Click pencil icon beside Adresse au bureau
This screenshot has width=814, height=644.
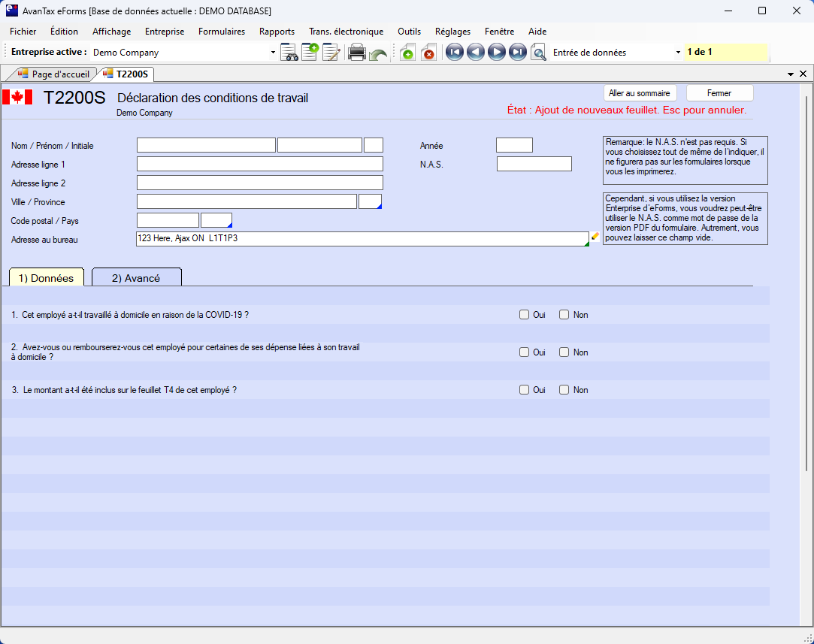pyautogui.click(x=595, y=237)
